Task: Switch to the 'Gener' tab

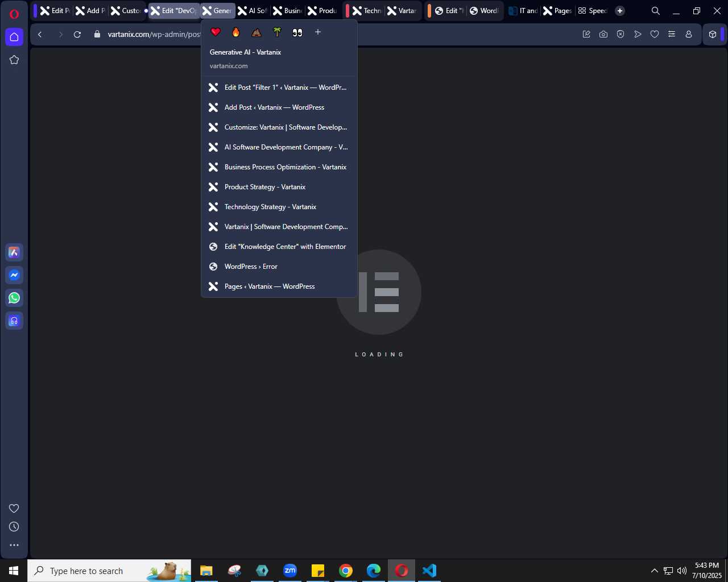Action: [x=217, y=11]
